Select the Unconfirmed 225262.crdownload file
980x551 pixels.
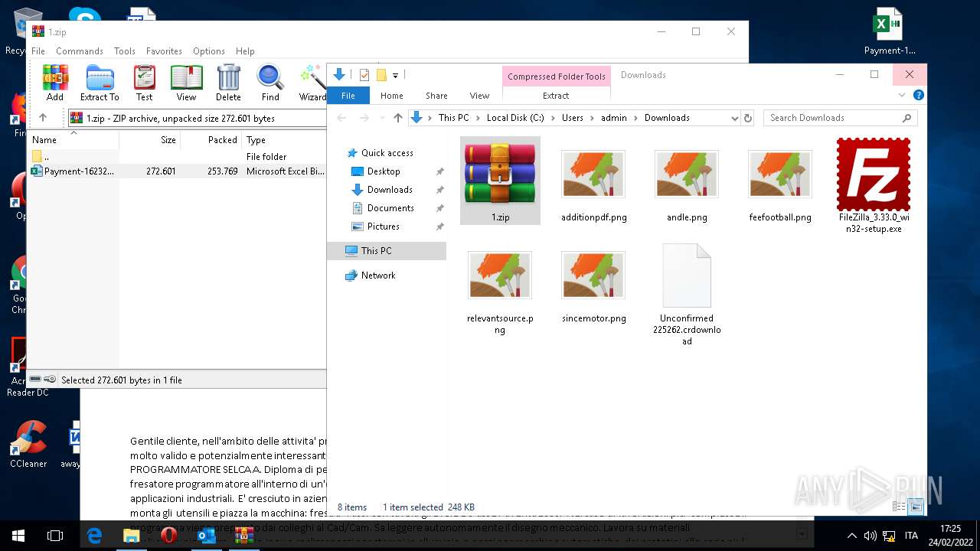point(687,295)
